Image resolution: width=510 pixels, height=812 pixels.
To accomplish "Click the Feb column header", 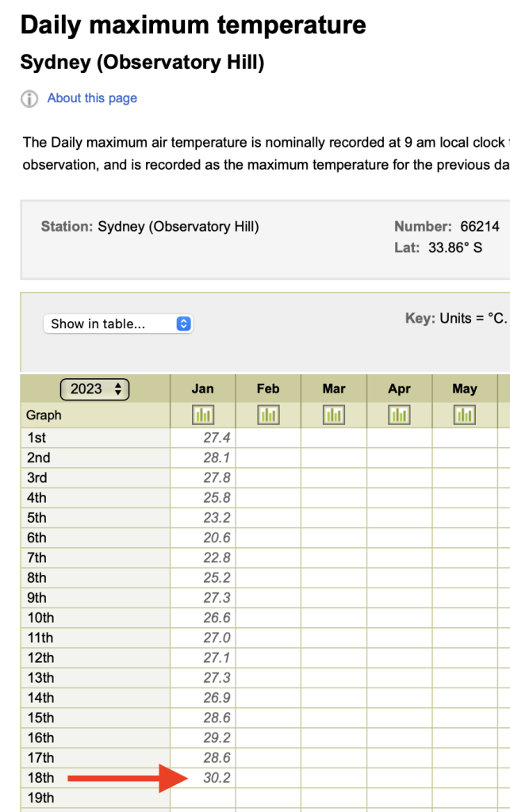I will click(268, 389).
